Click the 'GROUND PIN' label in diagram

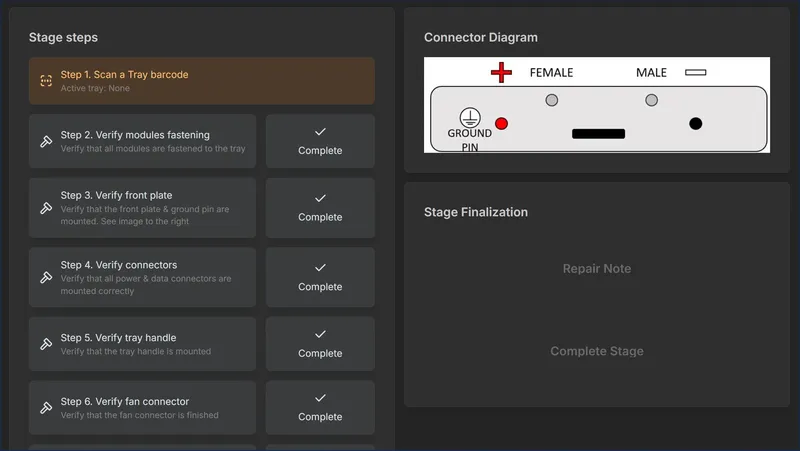pyautogui.click(x=469, y=140)
